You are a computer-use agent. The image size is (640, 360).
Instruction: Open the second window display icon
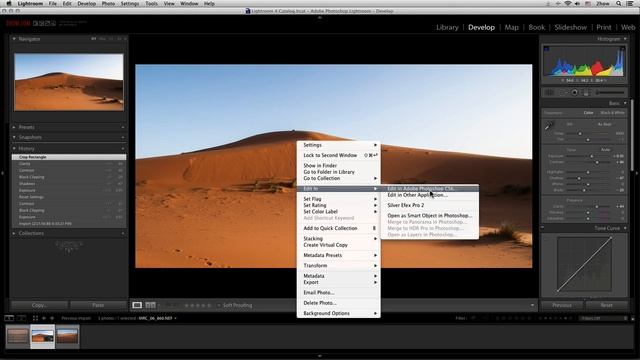(x=22, y=318)
